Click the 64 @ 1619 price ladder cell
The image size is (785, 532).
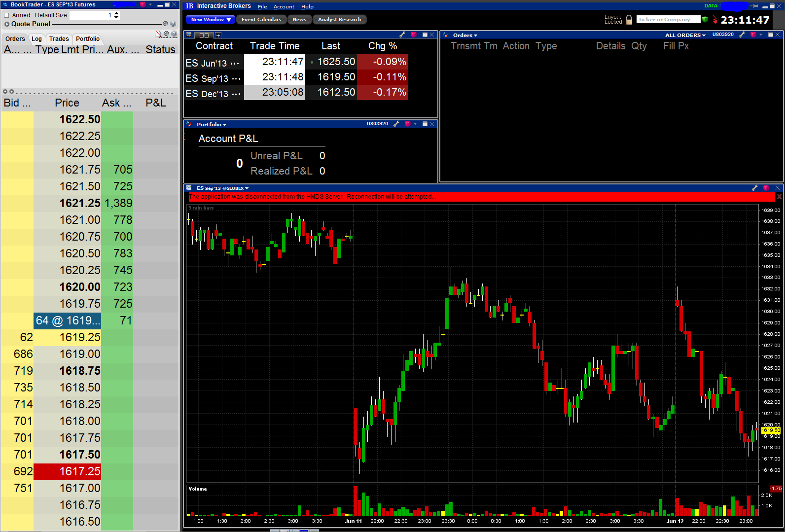(x=68, y=320)
